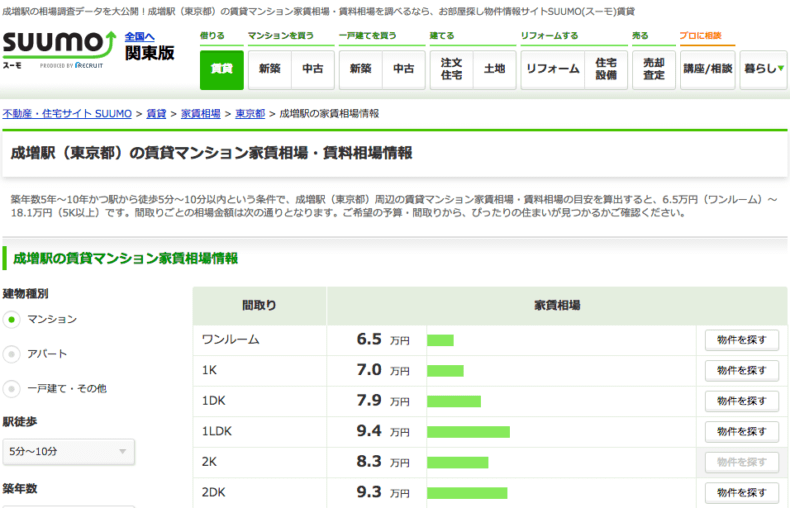Click the 1LDK rent bar
790x508 pixels.
point(469,432)
